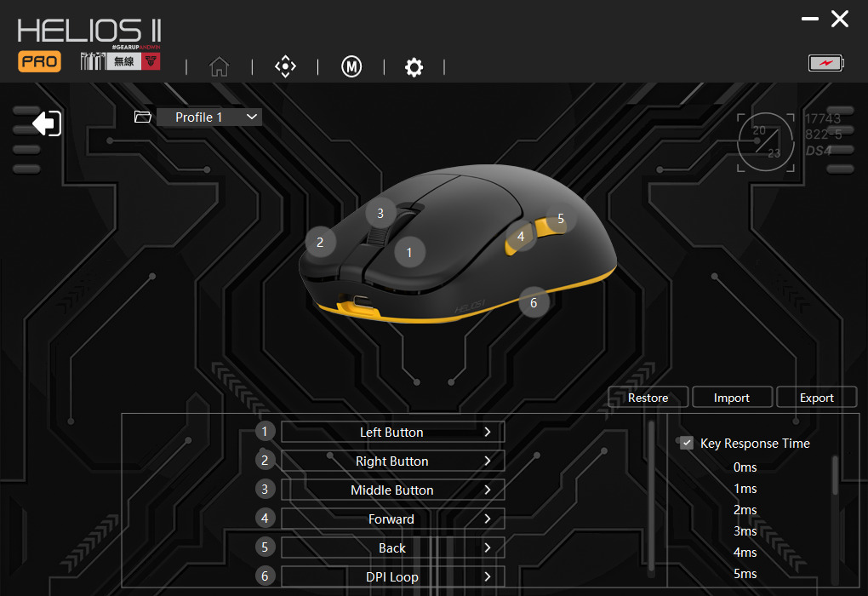868x596 pixels.
Task: Expand the Left Button assignment
Action: coord(392,432)
